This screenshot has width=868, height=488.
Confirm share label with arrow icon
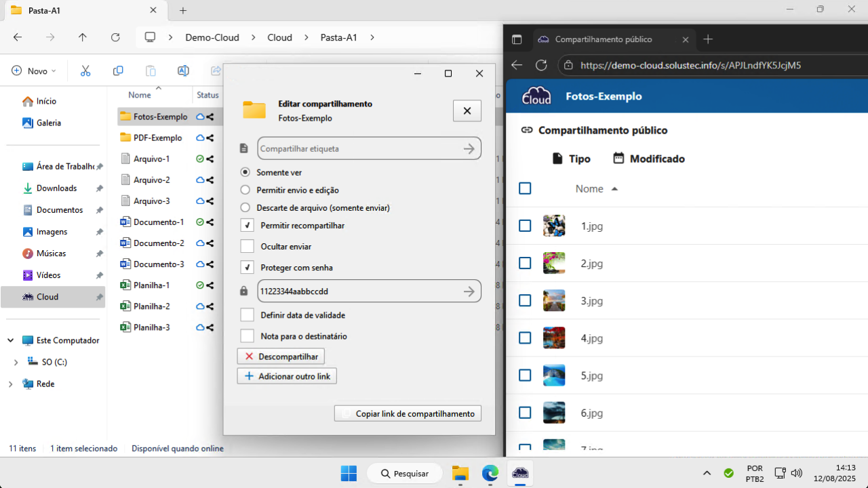pos(469,149)
